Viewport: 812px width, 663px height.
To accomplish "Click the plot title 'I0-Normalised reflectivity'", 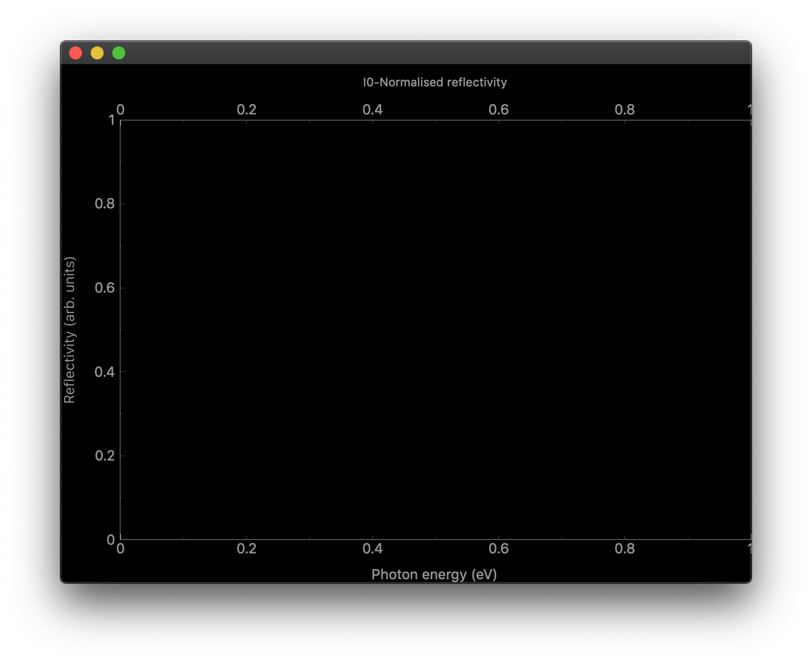I will tap(434, 82).
